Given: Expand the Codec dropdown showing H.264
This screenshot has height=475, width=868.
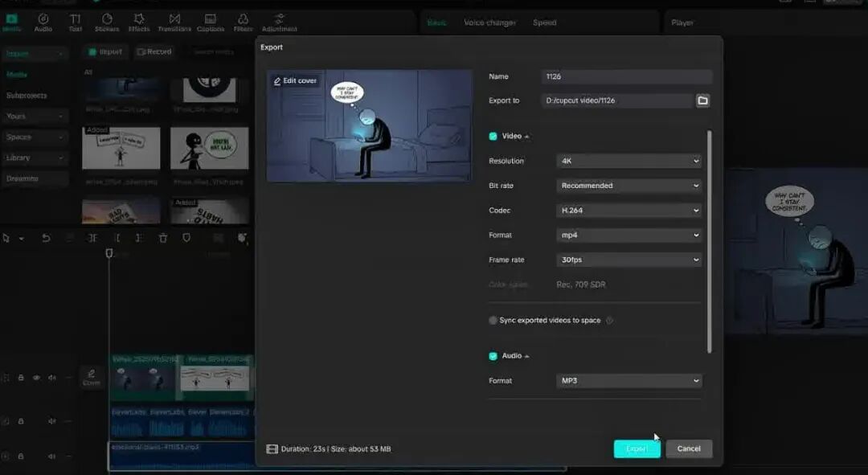Looking at the screenshot, I should click(628, 211).
